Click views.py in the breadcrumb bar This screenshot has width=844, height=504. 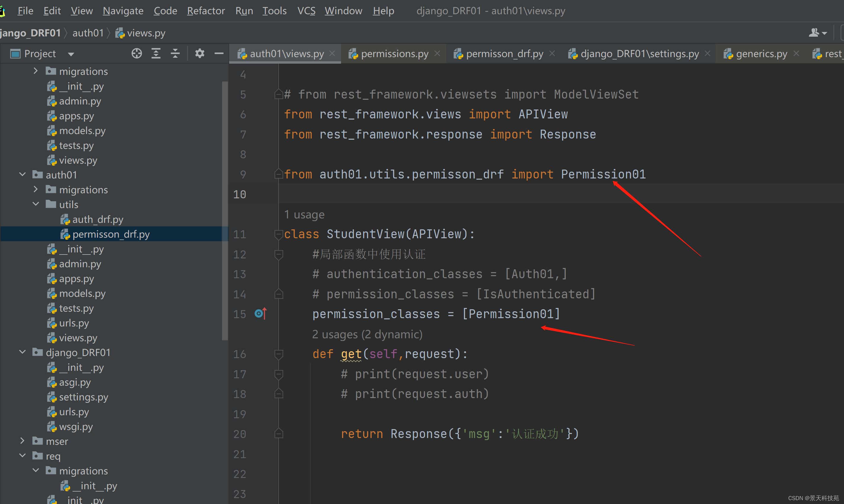click(140, 33)
